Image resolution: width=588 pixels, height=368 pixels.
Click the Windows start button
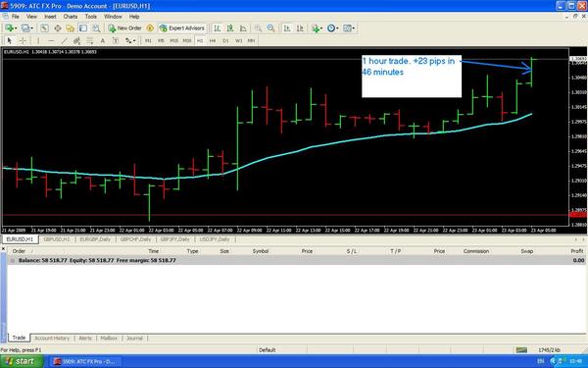pyautogui.click(x=22, y=361)
